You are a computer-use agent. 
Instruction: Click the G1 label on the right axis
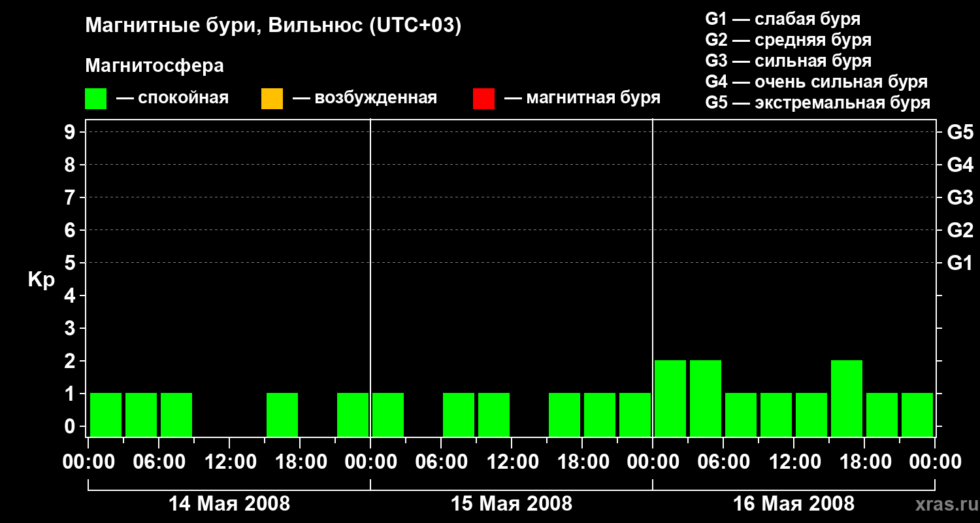pos(960,263)
